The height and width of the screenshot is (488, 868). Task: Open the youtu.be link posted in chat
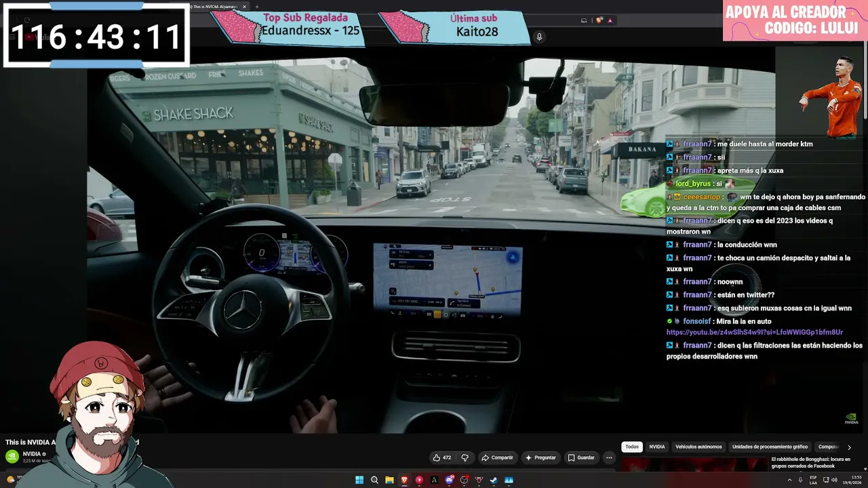(x=755, y=332)
